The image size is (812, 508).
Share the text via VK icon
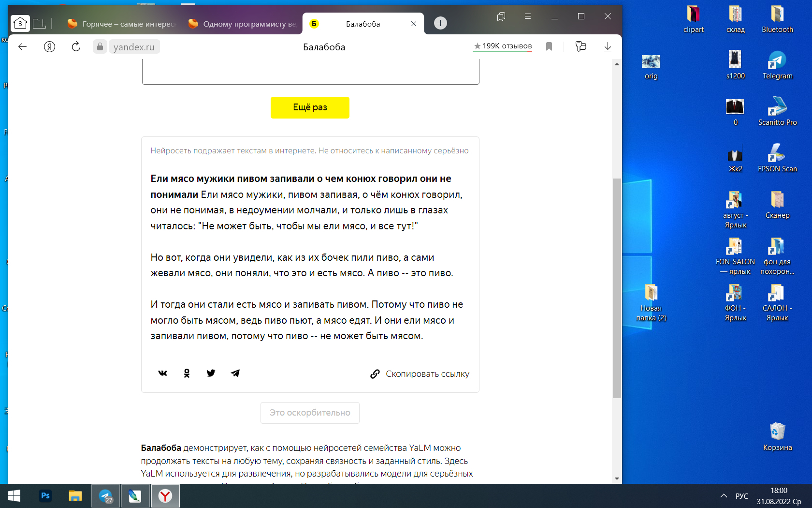tap(163, 373)
